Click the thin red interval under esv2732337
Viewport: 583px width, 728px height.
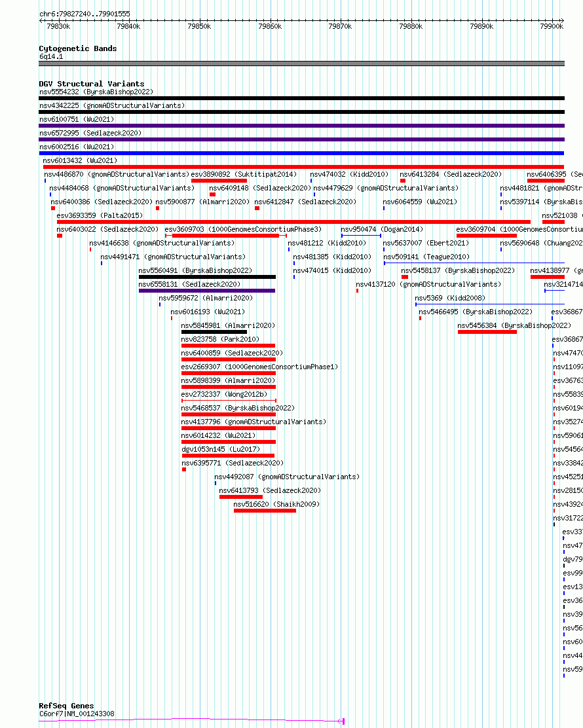pos(229,400)
